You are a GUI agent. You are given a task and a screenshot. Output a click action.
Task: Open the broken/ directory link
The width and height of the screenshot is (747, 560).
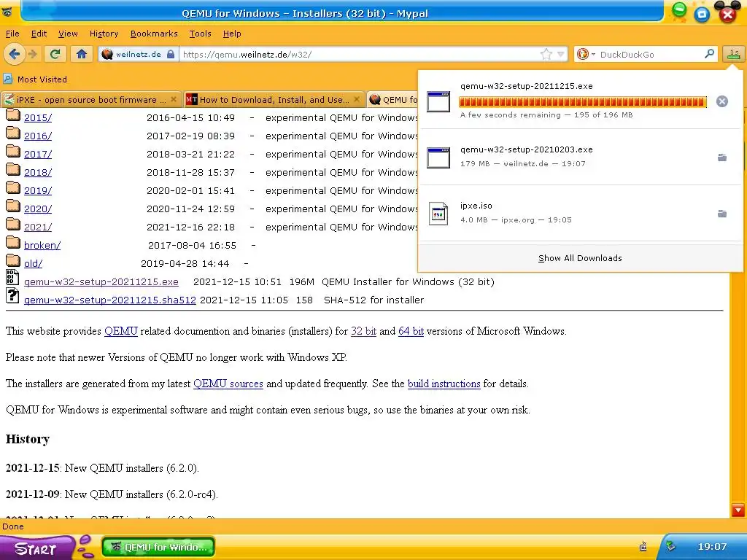[x=42, y=245]
